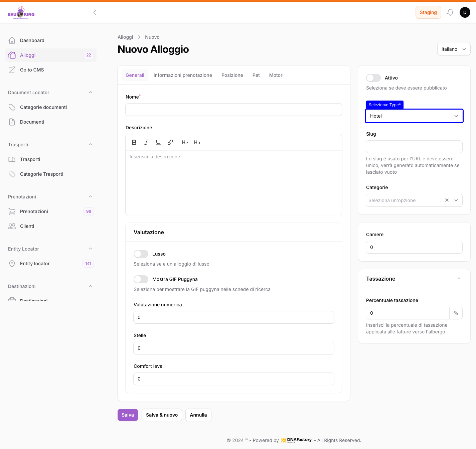
Task: Click the Underline formatting icon
Action: pyautogui.click(x=158, y=142)
